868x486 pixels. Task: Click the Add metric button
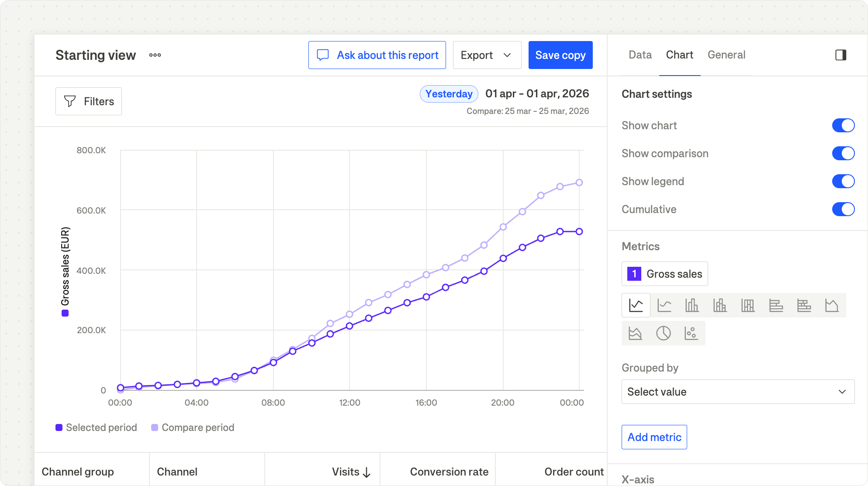[x=654, y=437]
